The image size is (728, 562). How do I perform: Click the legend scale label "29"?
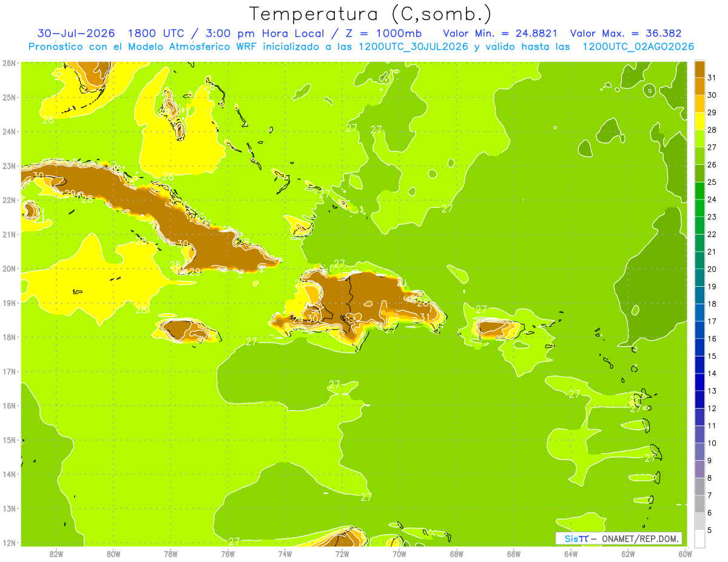(x=712, y=113)
